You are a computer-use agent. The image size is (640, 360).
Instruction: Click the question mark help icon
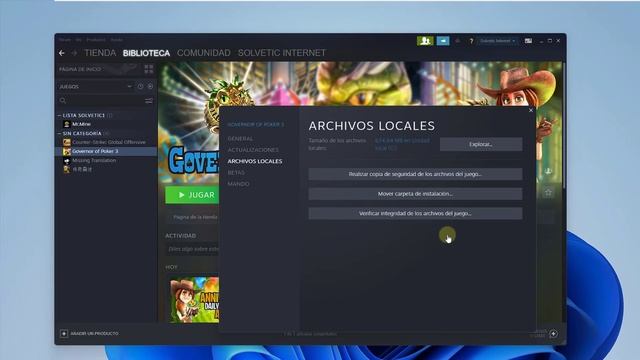(x=471, y=41)
